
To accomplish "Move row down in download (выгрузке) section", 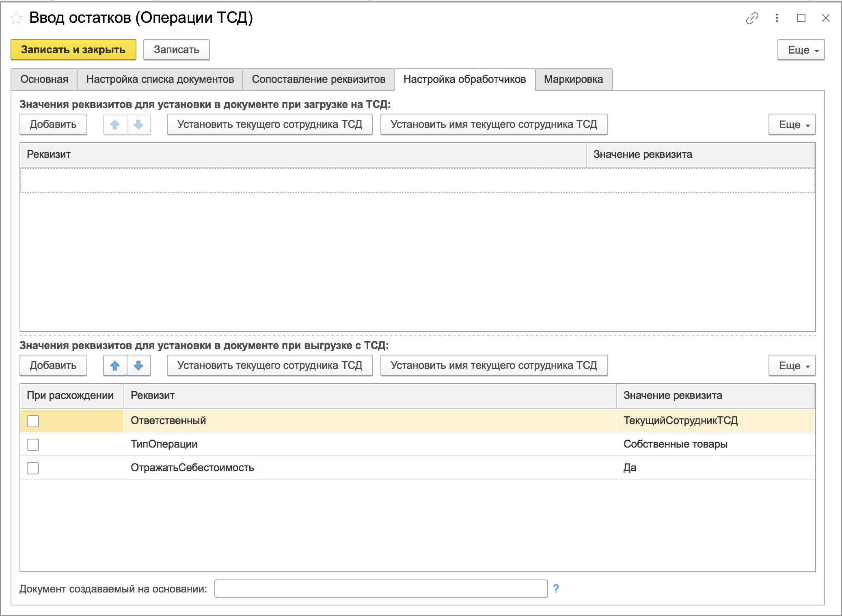I will click(x=138, y=366).
